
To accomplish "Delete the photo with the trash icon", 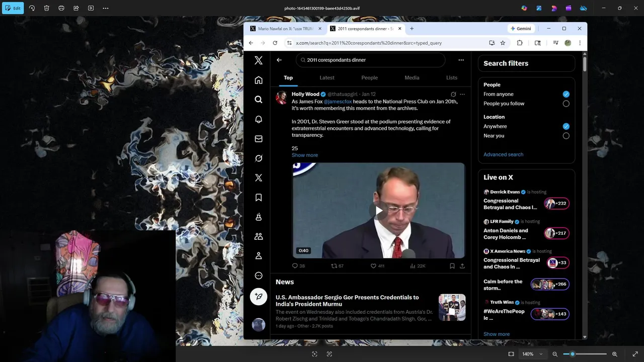I will [46, 8].
